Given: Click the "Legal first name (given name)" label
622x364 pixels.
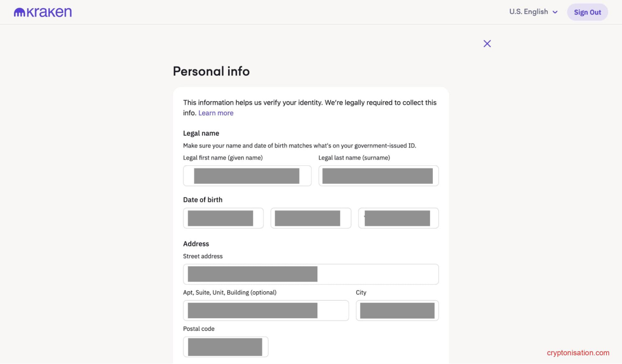Looking at the screenshot, I should 223,158.
